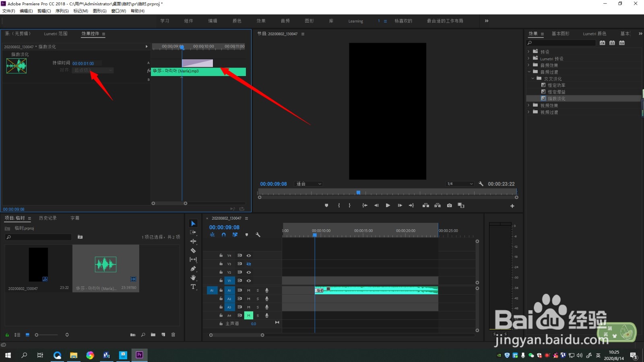Expand the 预设 folder in Effects
The height and width of the screenshot is (362, 644).
[528, 51]
